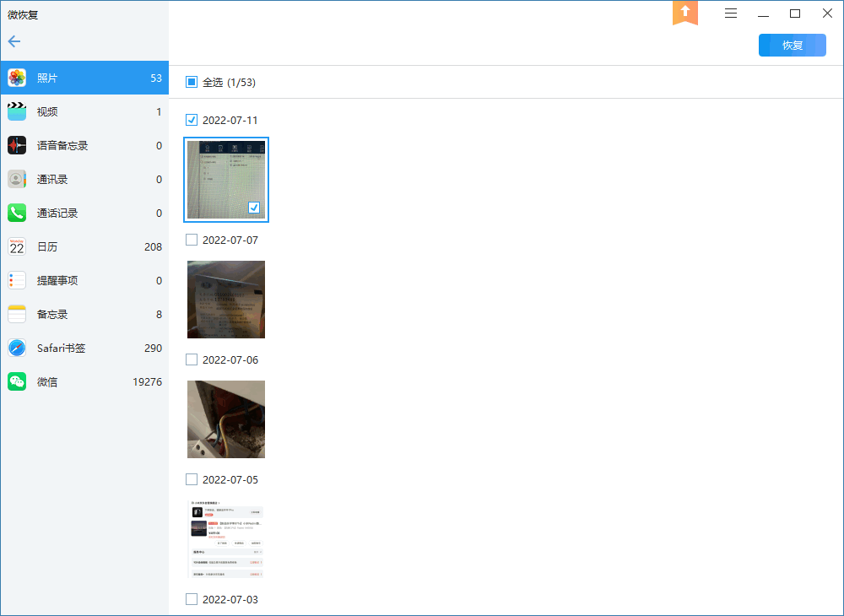This screenshot has height=616, width=844.
Task: Open the Photos category icon
Action: [17, 78]
